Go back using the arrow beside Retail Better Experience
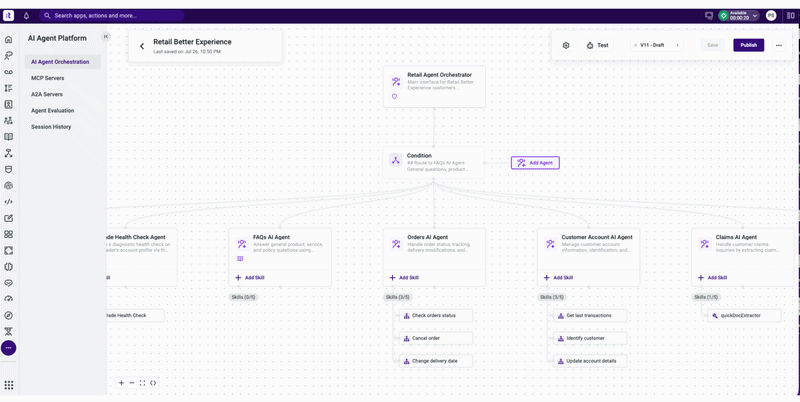This screenshot has width=800, height=402. pos(142,46)
